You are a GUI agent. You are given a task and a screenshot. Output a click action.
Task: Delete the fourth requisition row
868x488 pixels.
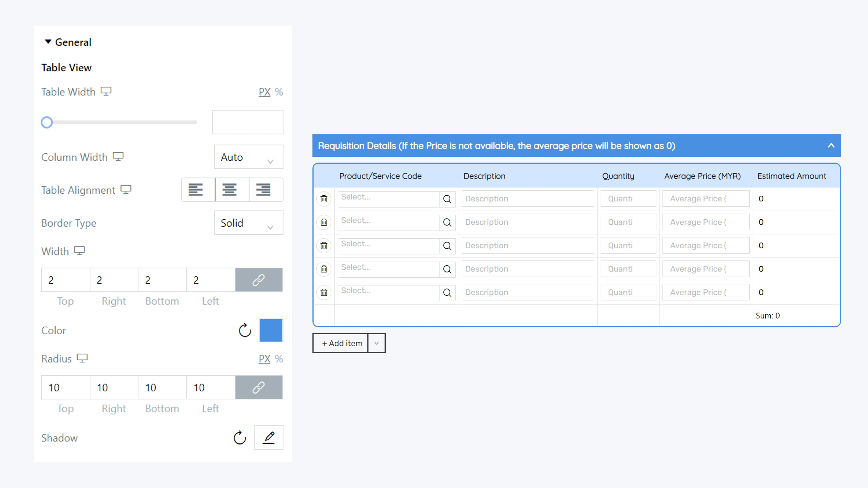pyautogui.click(x=324, y=269)
